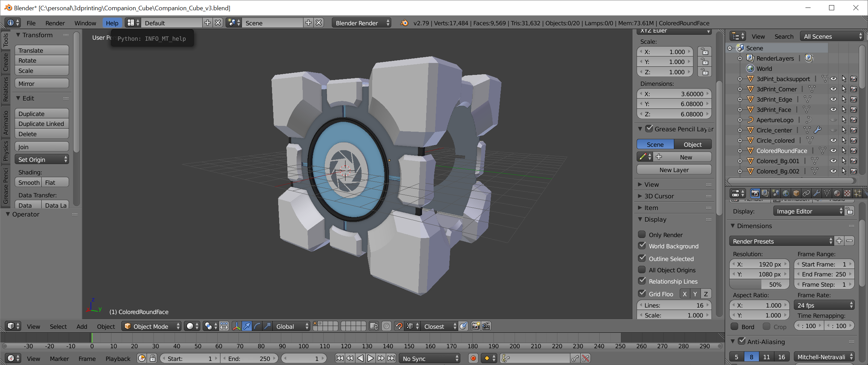Image resolution: width=868 pixels, height=365 pixels.
Task: Lock the X scale value
Action: pos(705,52)
